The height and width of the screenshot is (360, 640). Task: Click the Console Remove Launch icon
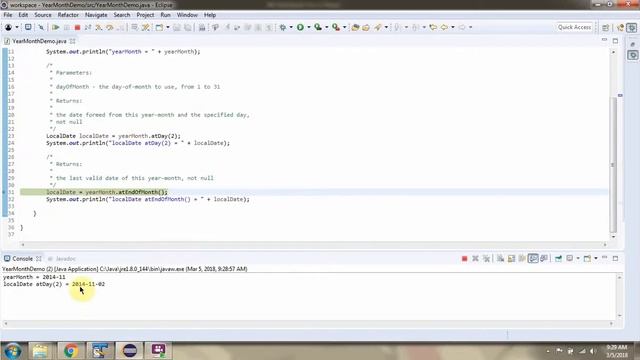pos(475,258)
